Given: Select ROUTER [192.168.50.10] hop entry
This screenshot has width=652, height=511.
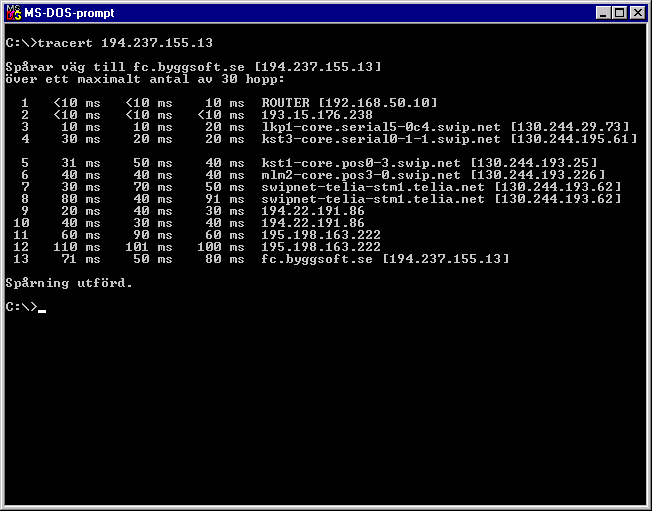Looking at the screenshot, I should [x=349, y=103].
